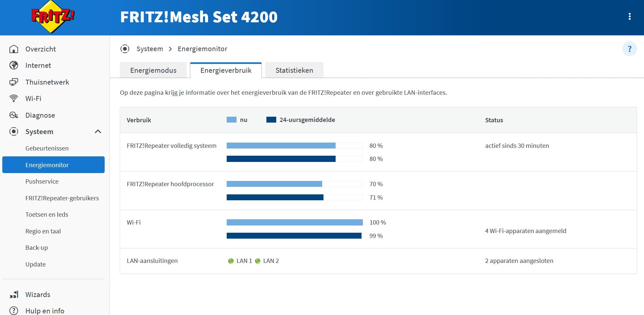Collapse the Systeem menu chevron

[x=98, y=131]
